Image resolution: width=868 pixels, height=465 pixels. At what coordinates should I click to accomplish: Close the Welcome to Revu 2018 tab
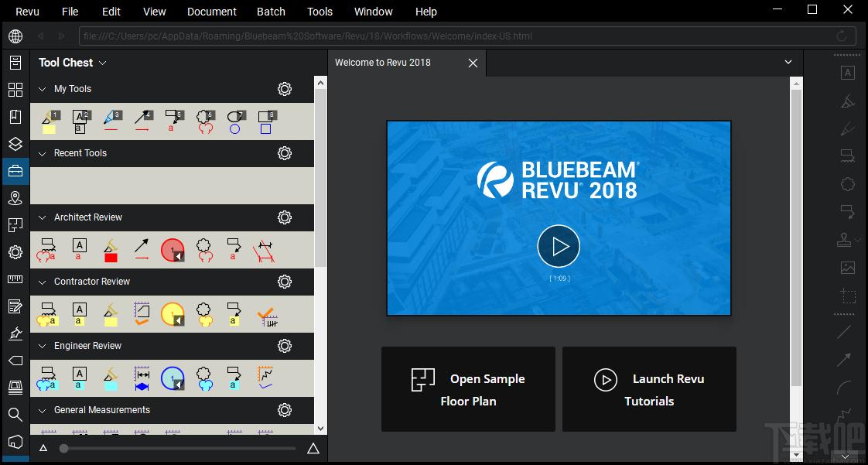coord(473,63)
